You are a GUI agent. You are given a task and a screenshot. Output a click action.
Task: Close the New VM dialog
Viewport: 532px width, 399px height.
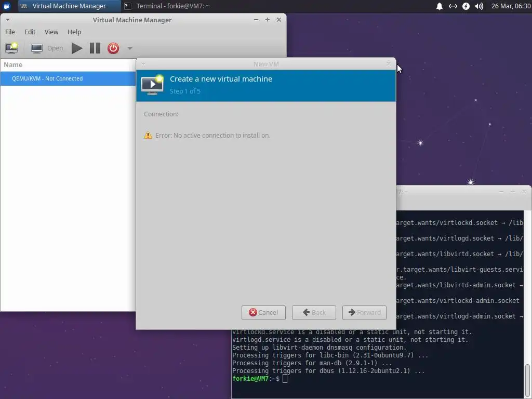[x=389, y=64]
